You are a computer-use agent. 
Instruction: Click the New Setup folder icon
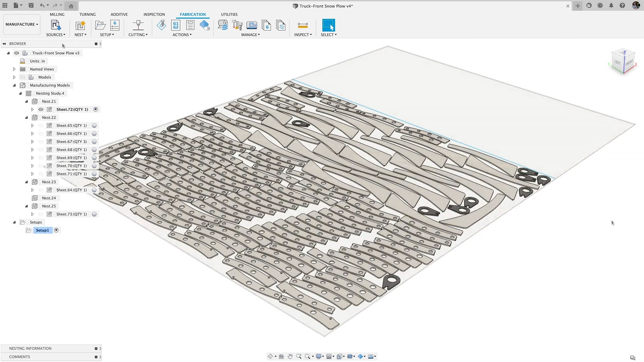coord(100,25)
